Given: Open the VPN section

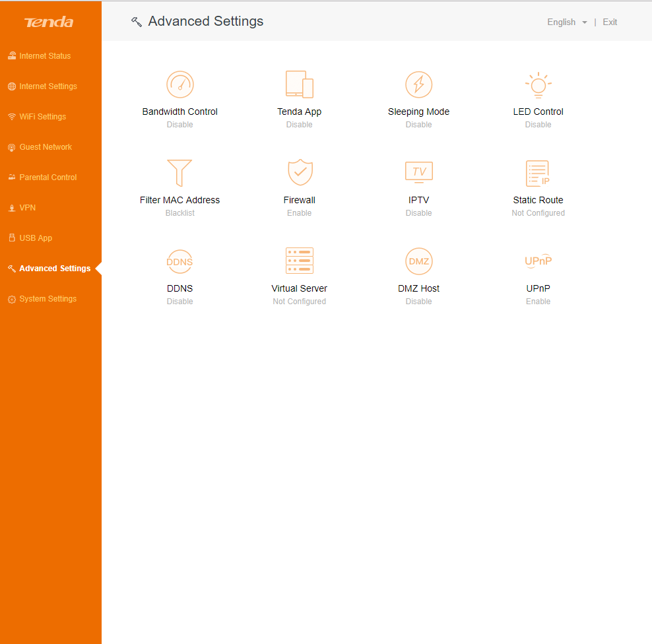Looking at the screenshot, I should coord(28,207).
